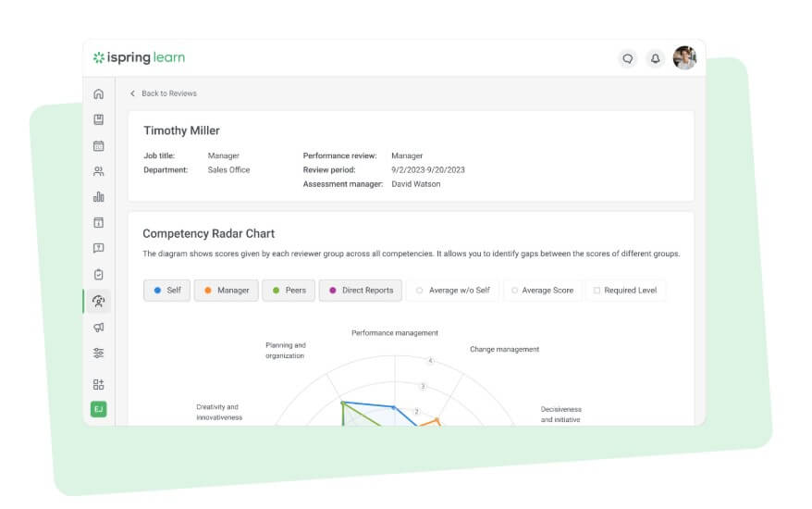
Task: Open the user profile avatar
Action: click(684, 57)
